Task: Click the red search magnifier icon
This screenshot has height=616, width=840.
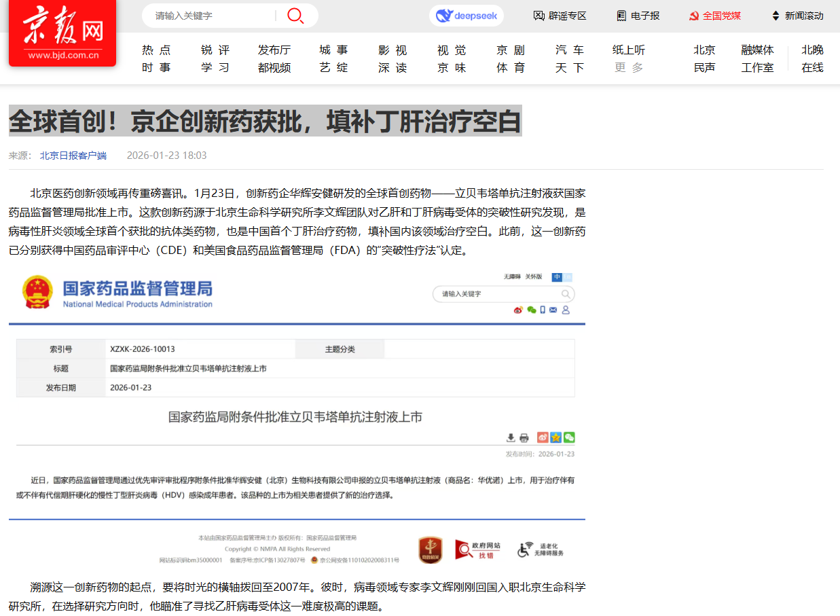Action: pos(295,16)
